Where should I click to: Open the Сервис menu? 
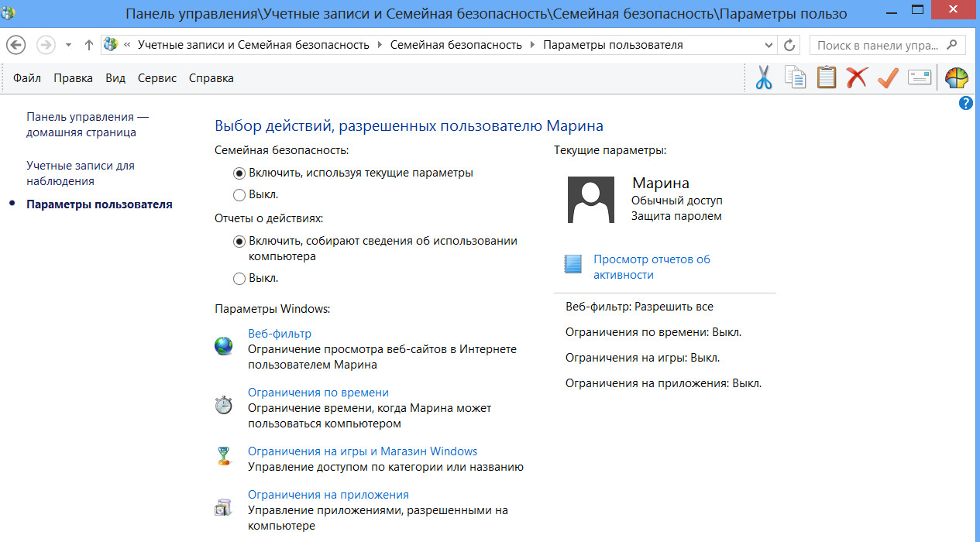click(x=157, y=78)
